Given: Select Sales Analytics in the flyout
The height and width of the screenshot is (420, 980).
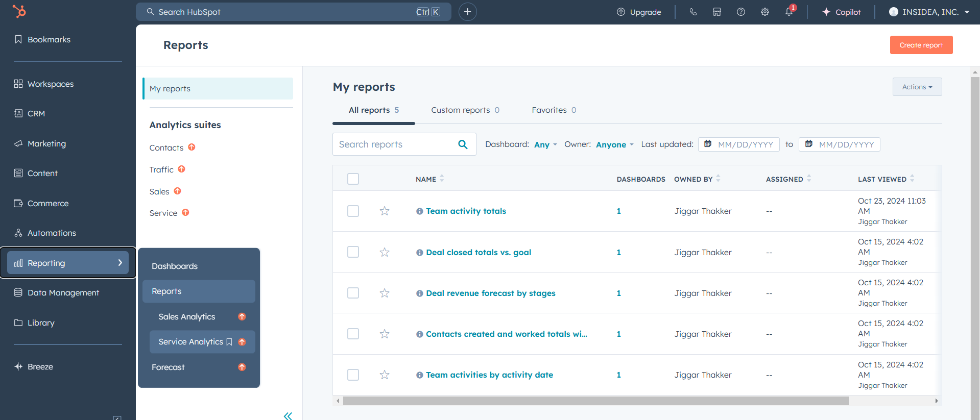Looking at the screenshot, I should pos(187,316).
